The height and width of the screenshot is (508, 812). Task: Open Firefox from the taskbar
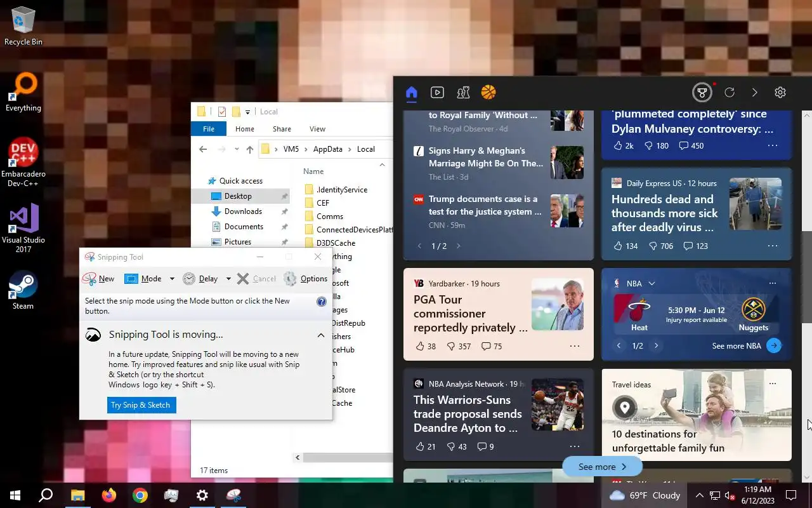point(109,495)
